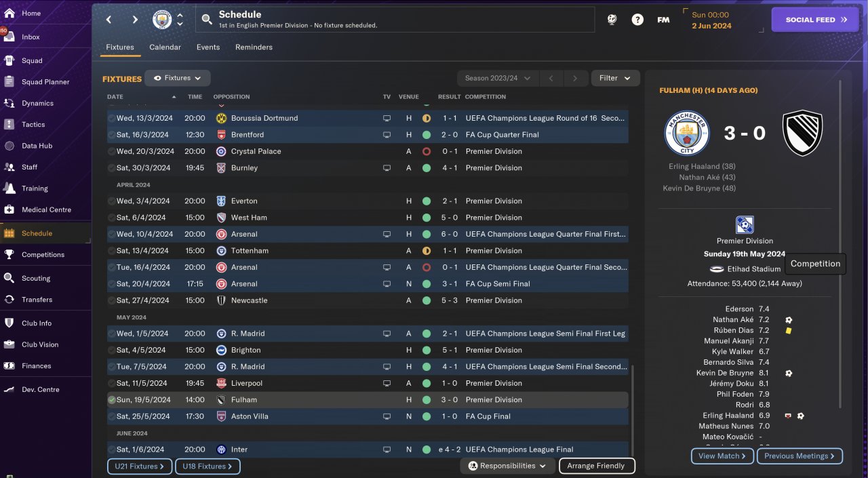
Task: Go to Medical Centre section
Action: point(46,210)
